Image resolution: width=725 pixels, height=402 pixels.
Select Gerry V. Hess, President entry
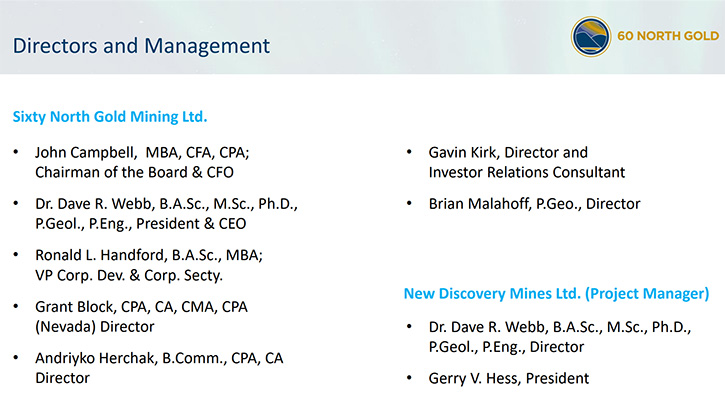[x=509, y=379]
